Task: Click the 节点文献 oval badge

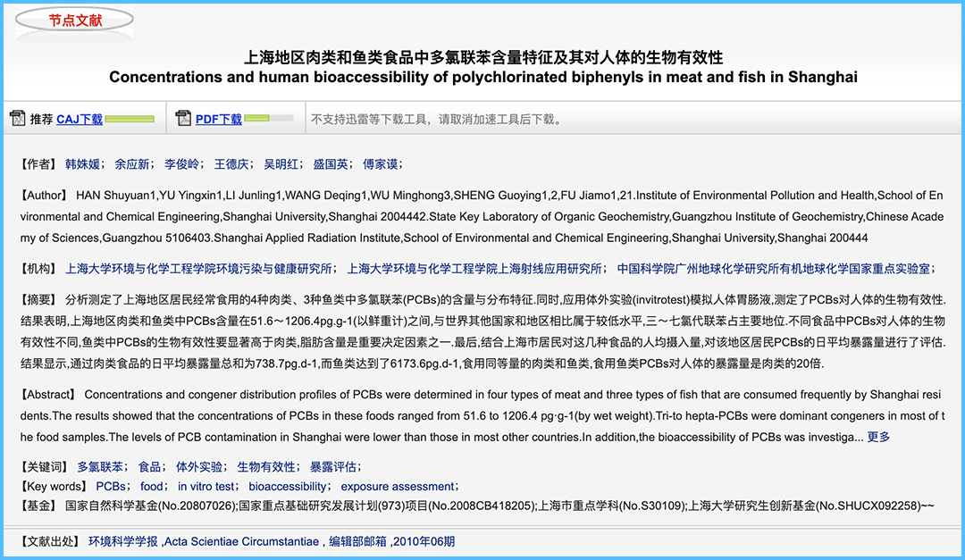Action: (x=74, y=21)
